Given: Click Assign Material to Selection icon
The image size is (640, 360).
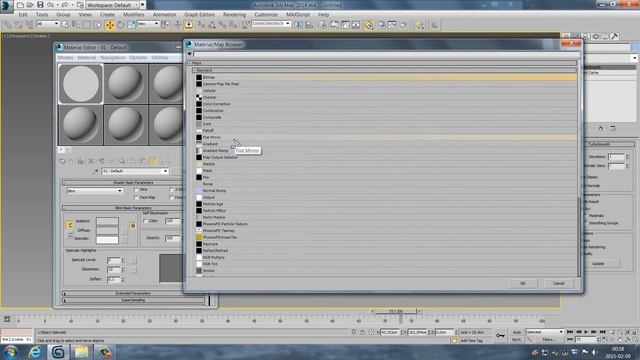Looking at the screenshot, I should coord(81,161).
